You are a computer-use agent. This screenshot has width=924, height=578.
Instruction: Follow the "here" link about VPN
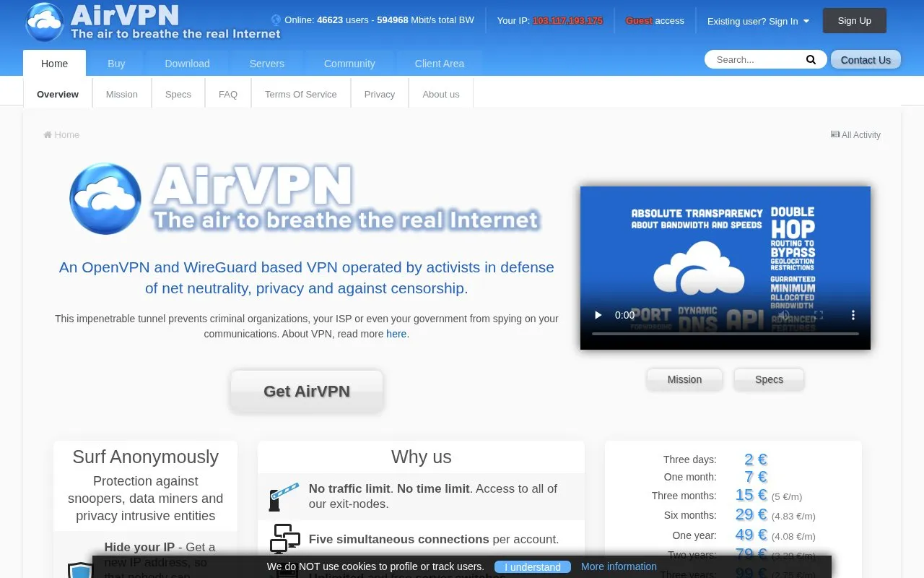point(396,334)
